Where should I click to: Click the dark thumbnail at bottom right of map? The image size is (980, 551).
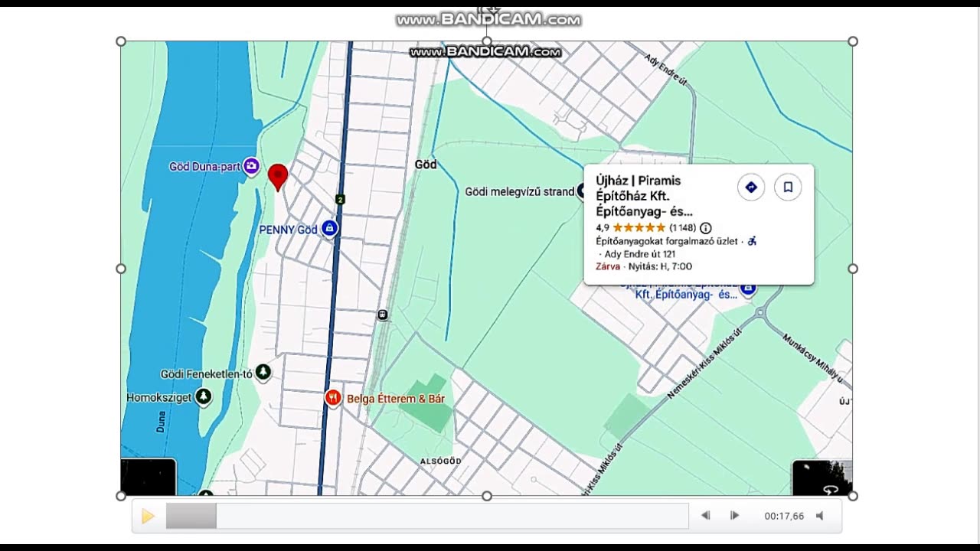pos(822,478)
